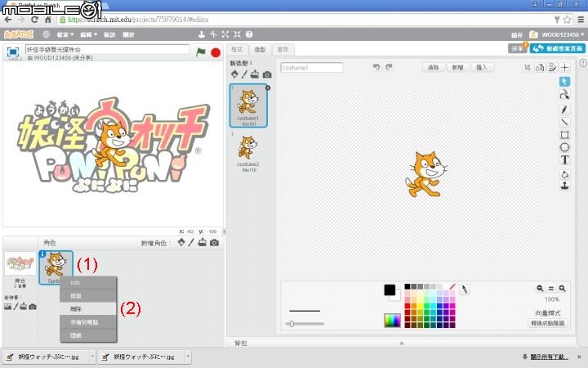588x368 pixels.
Task: Choose the Stamp duplicate tool in paint editor
Action: 564,186
